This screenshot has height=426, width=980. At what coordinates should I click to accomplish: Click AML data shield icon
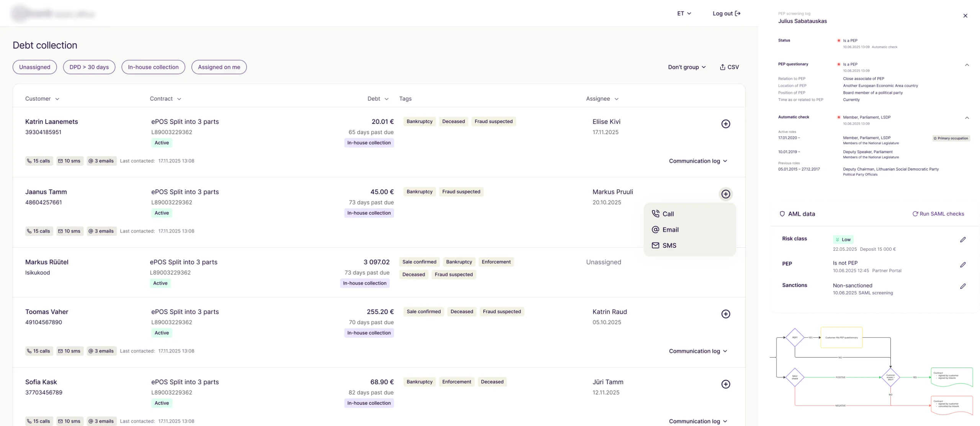click(782, 214)
